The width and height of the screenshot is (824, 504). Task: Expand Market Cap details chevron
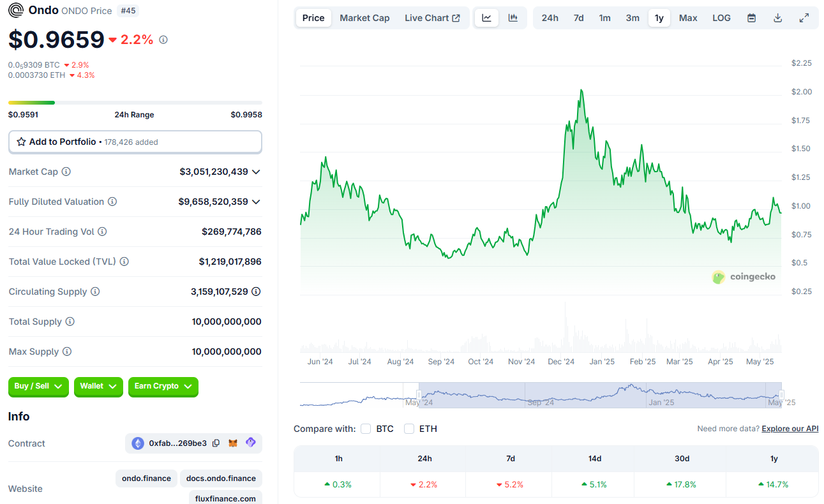256,172
